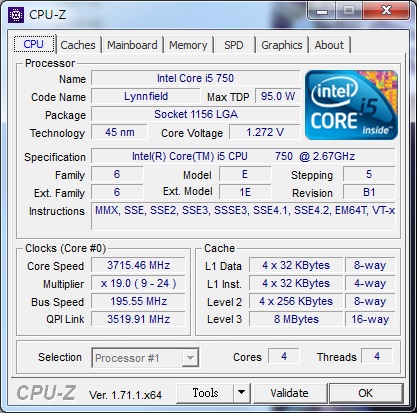The width and height of the screenshot is (419, 414).
Task: Click the Max TDP value '95.0 W'
Action: tap(278, 96)
